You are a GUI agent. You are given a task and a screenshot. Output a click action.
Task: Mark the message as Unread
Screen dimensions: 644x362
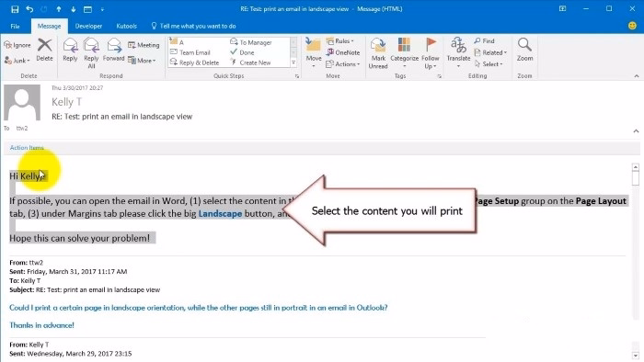[378, 53]
